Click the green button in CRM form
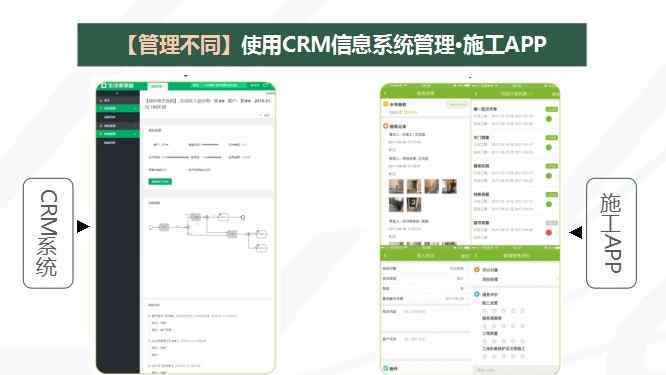The image size is (666, 375). (x=160, y=181)
